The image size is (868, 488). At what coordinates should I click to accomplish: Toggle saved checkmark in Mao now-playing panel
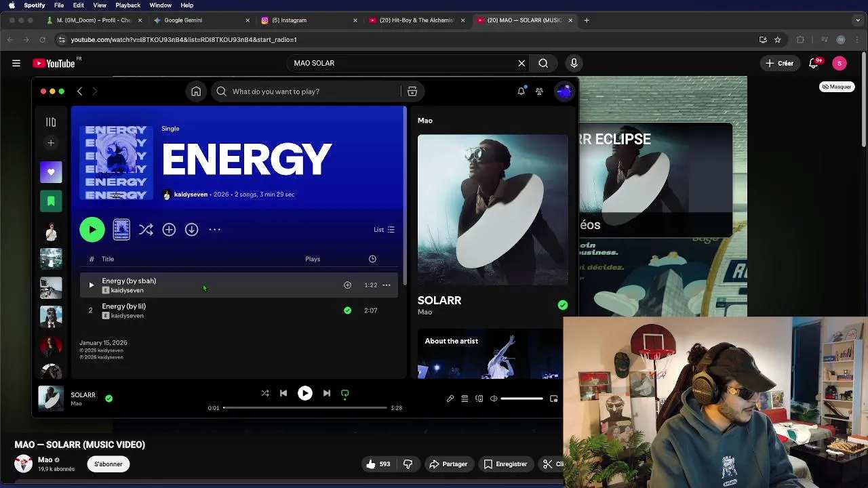563,305
